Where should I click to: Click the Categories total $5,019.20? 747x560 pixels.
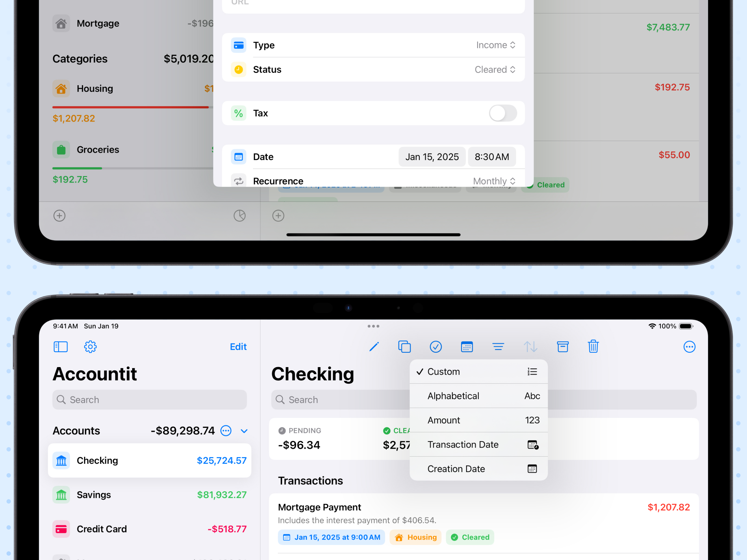[189, 59]
